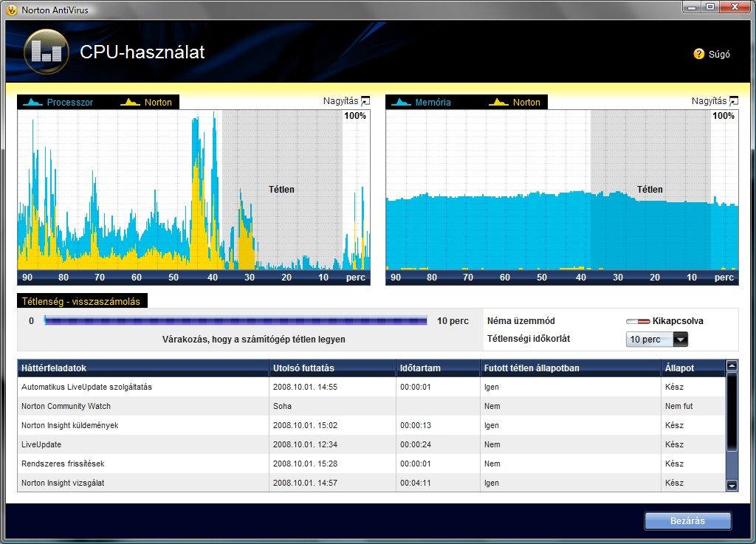Viewport: 756px width, 544px height.
Task: Close the Norton AntiVirus window
Action: coord(735,7)
